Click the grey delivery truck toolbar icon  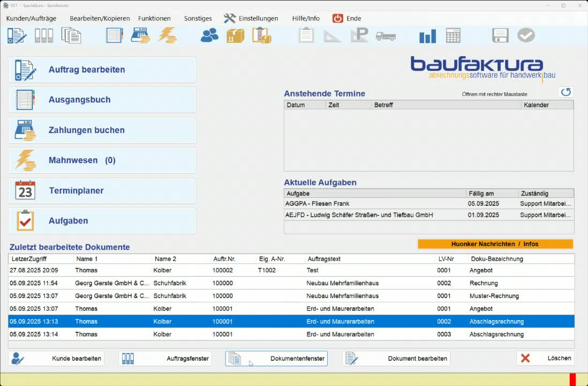pyautogui.click(x=386, y=36)
